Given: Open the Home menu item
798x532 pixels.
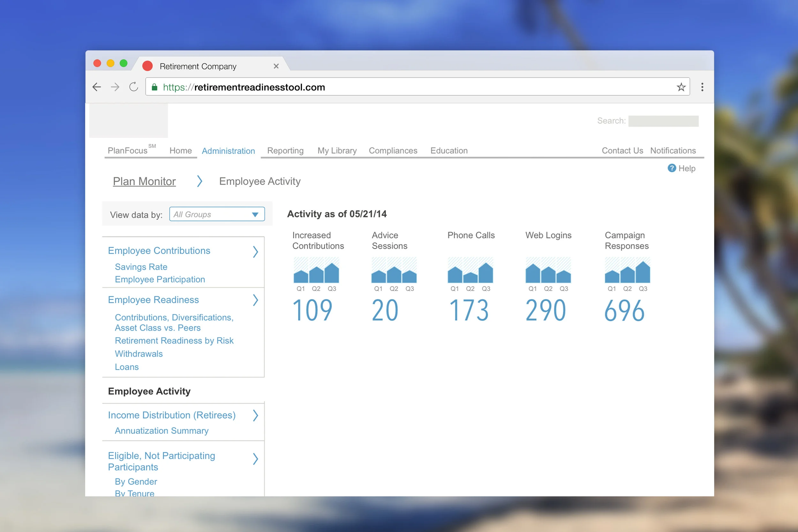Looking at the screenshot, I should 180,151.
